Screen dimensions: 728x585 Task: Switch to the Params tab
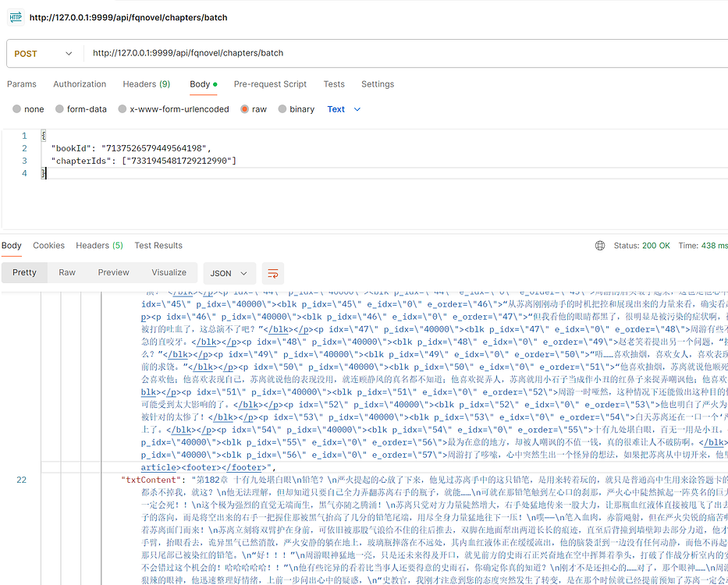click(x=22, y=84)
